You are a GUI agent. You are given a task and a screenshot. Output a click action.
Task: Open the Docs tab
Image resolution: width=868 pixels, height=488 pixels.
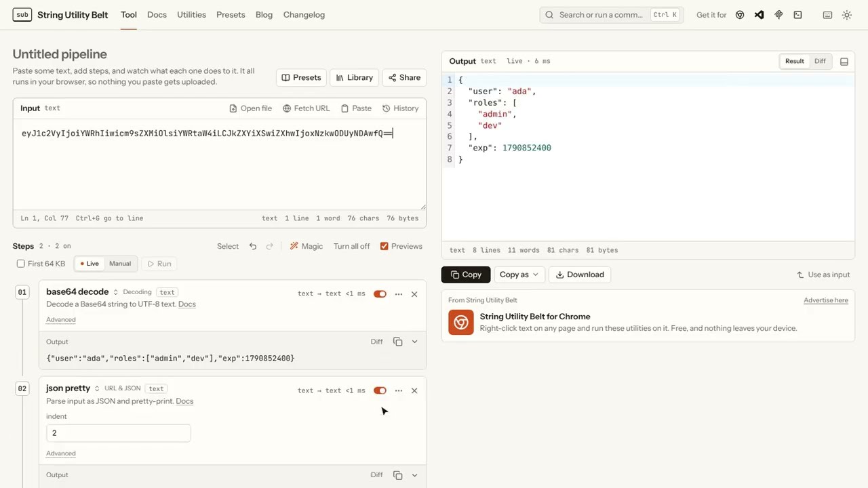tap(157, 15)
